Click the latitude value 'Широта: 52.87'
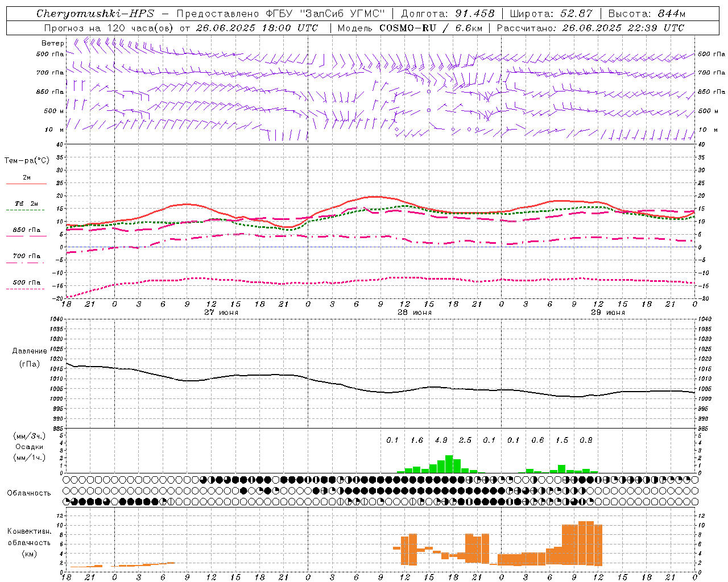The width and height of the screenshot is (728, 582). (551, 14)
